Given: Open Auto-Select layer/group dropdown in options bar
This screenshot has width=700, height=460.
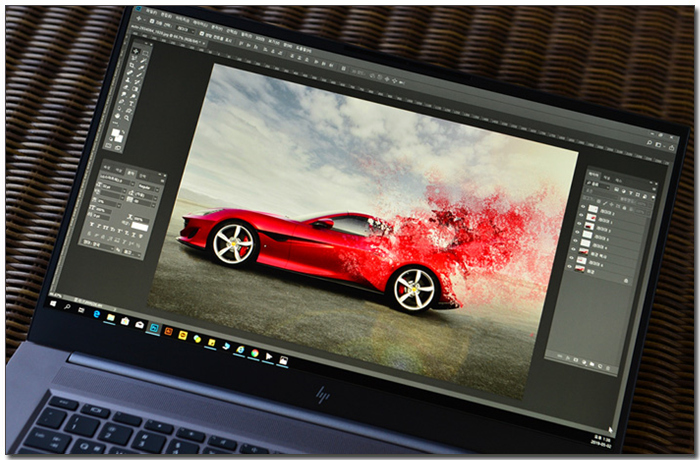Looking at the screenshot, I should [185, 30].
